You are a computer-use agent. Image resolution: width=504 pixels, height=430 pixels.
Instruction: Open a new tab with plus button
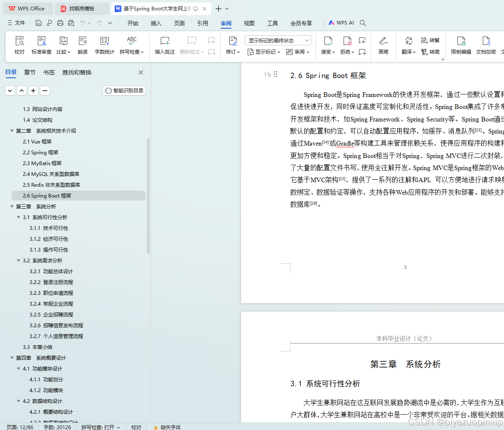tap(219, 8)
